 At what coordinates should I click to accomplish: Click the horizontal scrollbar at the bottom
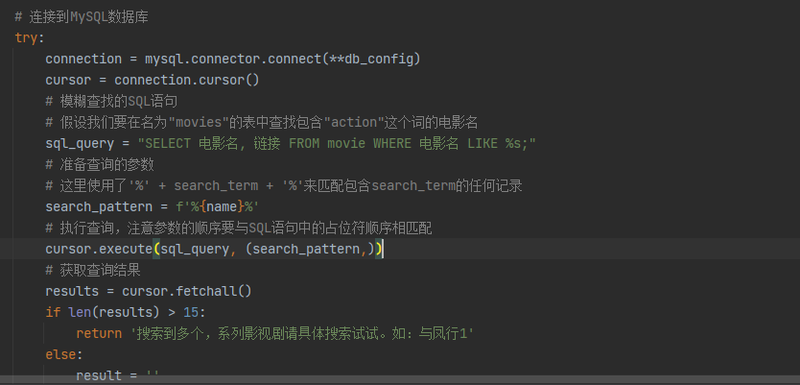pyautogui.click(x=400, y=380)
